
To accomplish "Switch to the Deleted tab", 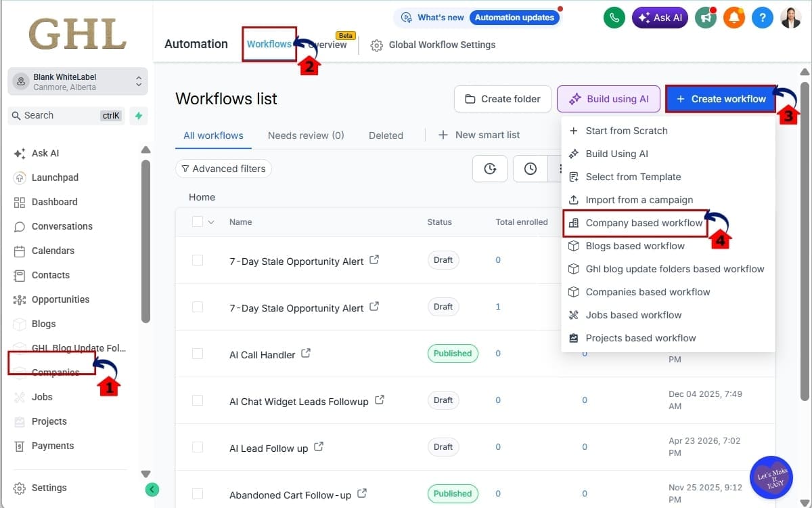I will [386, 135].
